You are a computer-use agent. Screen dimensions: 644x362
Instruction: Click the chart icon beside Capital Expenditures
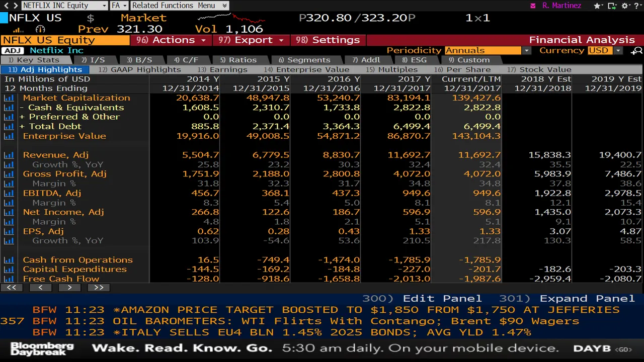coord(9,270)
